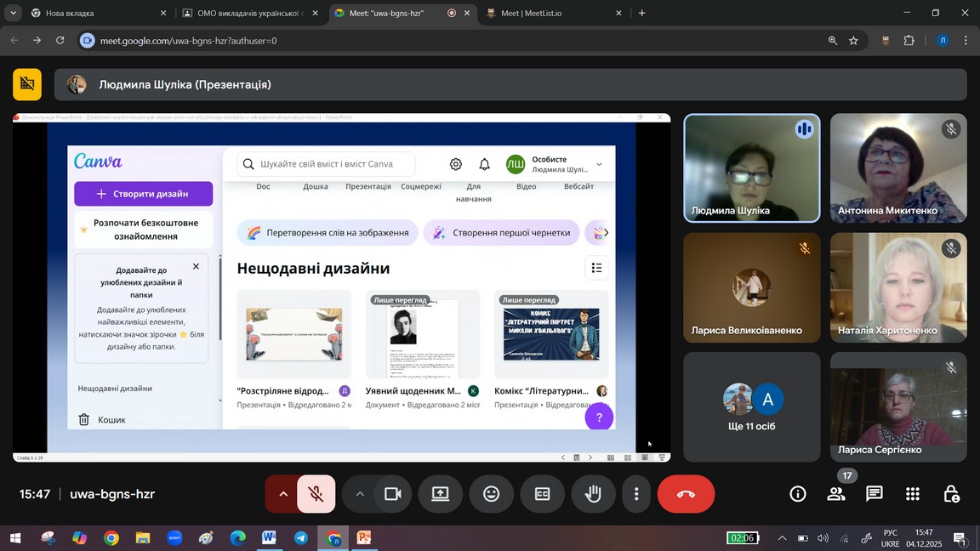
Task: Toggle closed captions
Action: 542,494
